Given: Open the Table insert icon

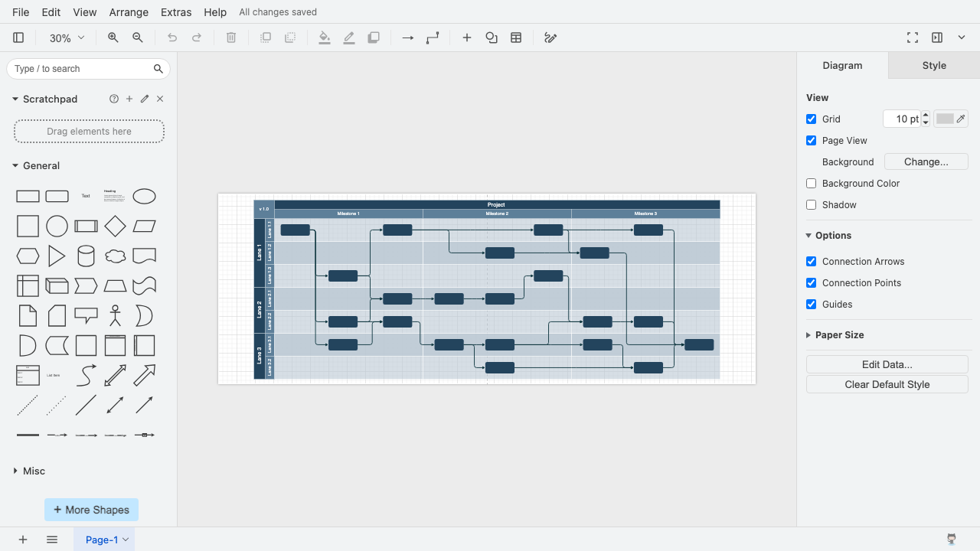Looking at the screenshot, I should tap(516, 37).
